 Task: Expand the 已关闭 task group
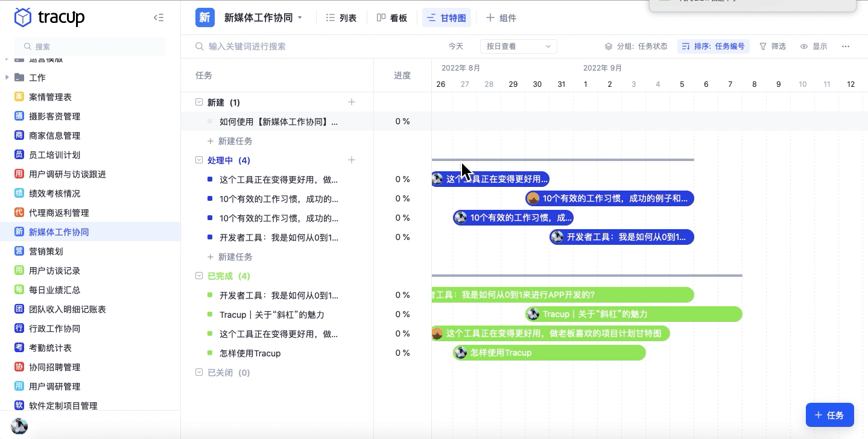coord(199,373)
